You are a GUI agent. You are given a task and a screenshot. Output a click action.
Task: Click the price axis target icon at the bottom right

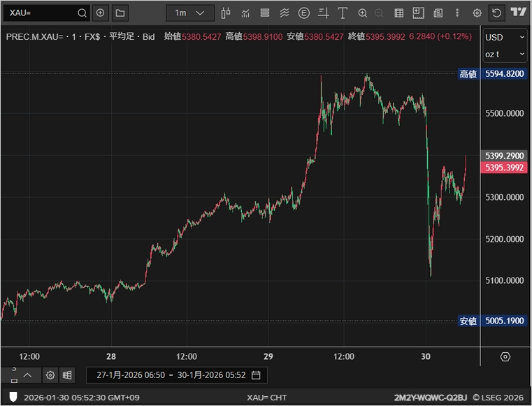tap(505, 357)
